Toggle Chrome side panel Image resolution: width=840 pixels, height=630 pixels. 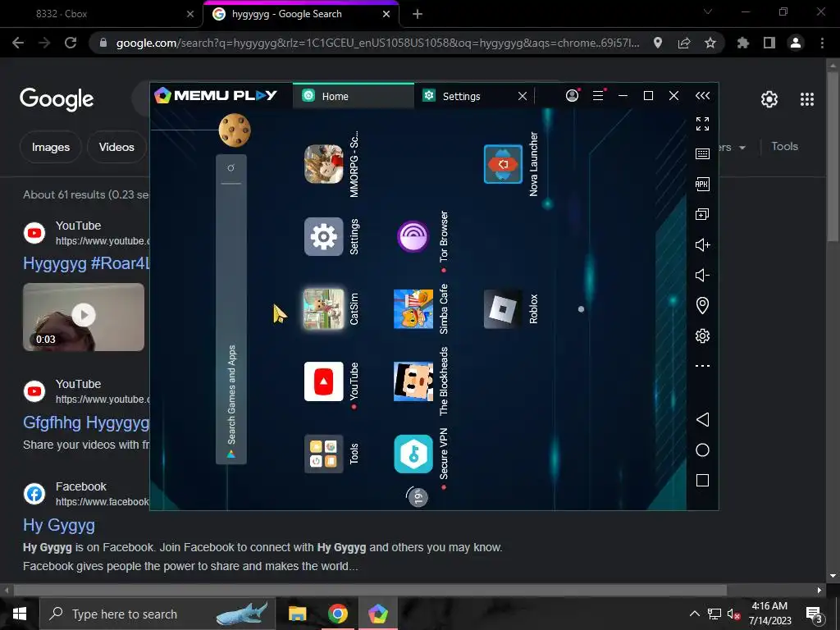pos(769,43)
